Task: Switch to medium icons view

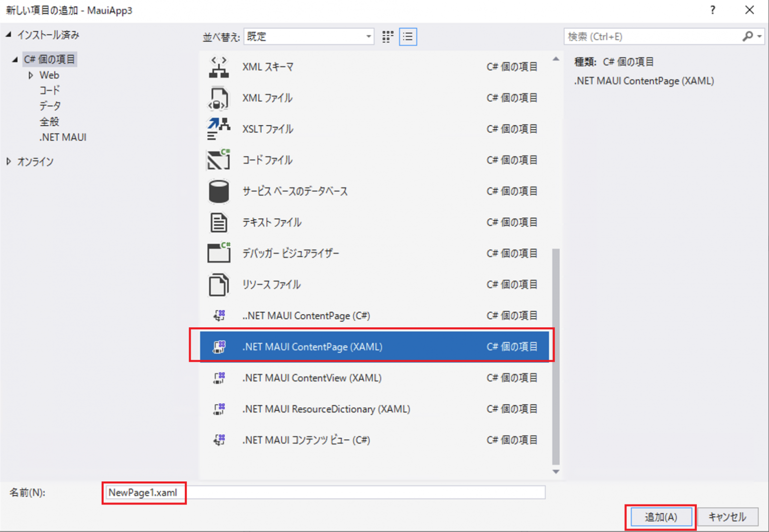Action: pos(387,36)
